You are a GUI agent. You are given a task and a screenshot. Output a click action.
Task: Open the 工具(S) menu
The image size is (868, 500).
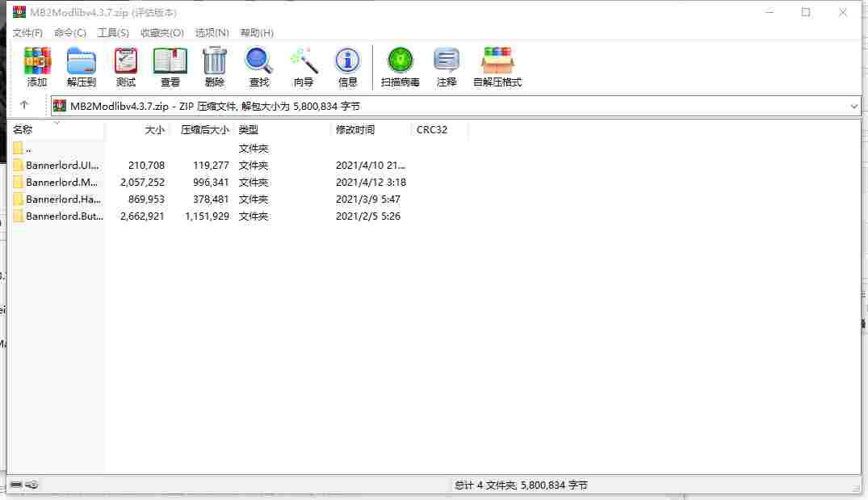113,32
